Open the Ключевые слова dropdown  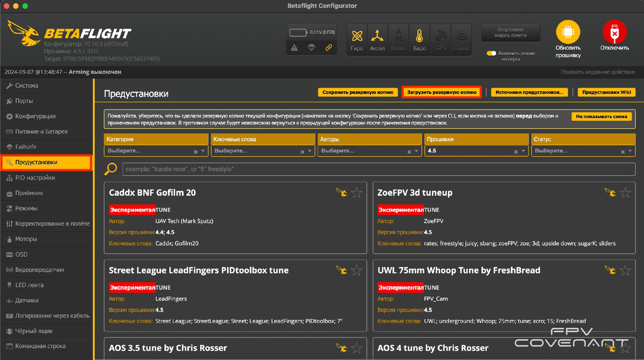pos(262,151)
